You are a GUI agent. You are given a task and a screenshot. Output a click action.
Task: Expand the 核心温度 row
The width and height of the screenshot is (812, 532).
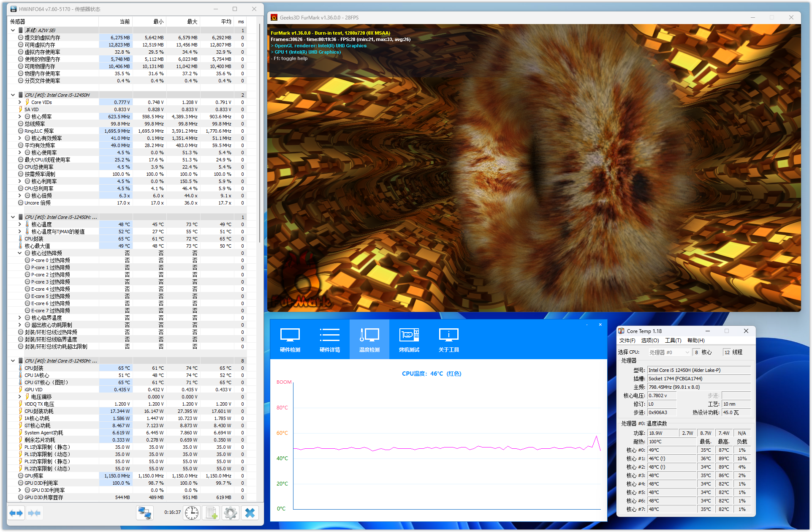19,224
